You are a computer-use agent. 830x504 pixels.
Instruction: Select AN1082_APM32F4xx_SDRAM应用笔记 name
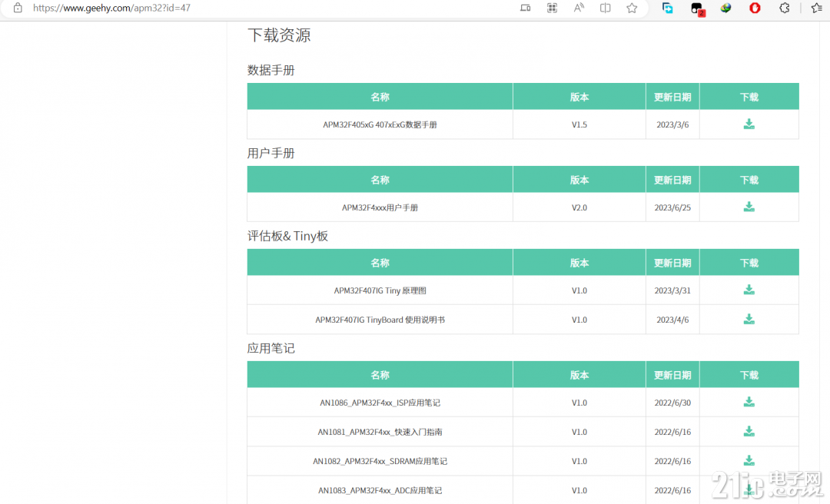click(380, 461)
